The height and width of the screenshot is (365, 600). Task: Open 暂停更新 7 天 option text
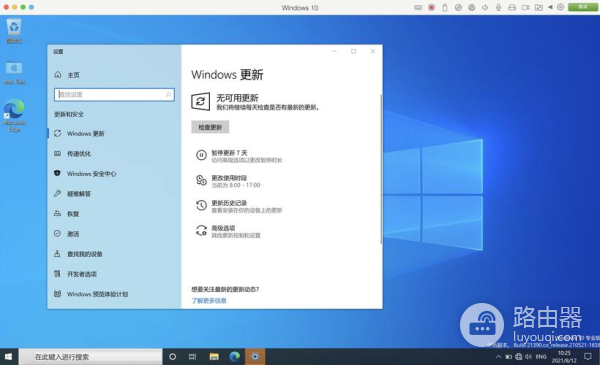pyautogui.click(x=229, y=153)
